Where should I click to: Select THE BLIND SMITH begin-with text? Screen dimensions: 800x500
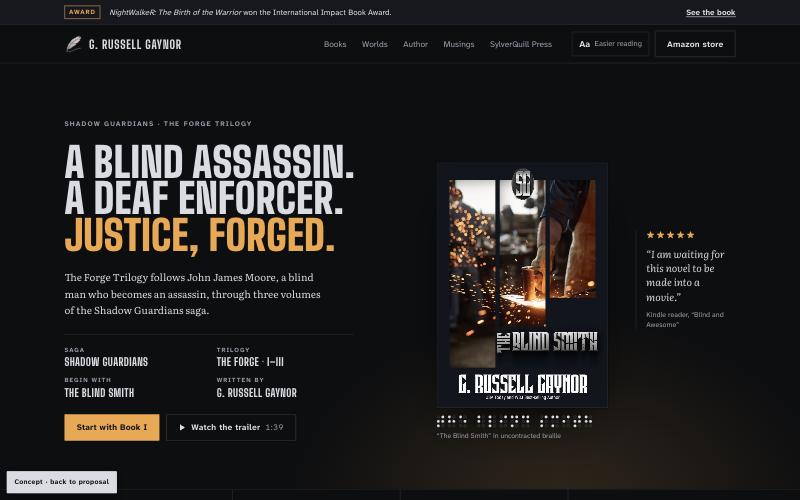(x=99, y=393)
